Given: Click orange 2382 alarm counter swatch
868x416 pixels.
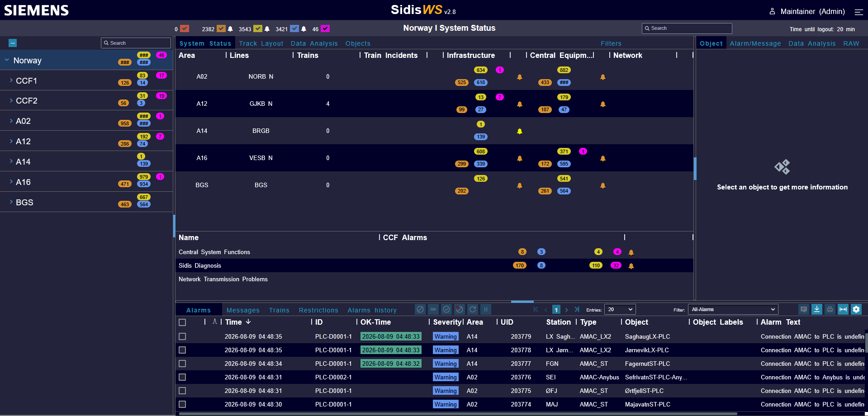Looking at the screenshot, I should pyautogui.click(x=221, y=28).
